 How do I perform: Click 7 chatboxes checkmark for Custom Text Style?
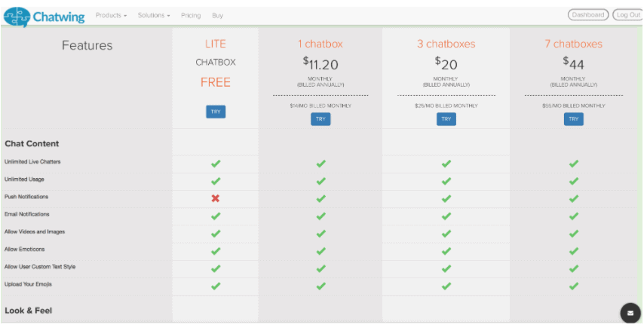[574, 268]
